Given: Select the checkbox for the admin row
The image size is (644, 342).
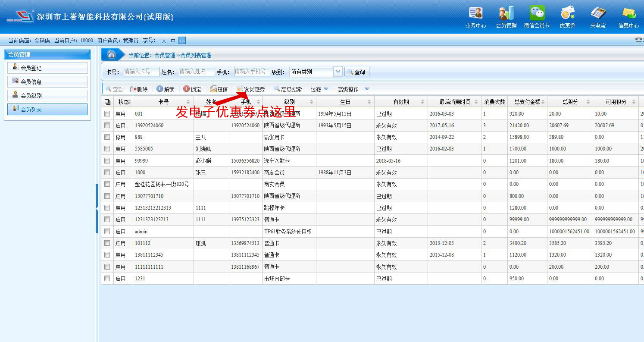Looking at the screenshot, I should [107, 232].
